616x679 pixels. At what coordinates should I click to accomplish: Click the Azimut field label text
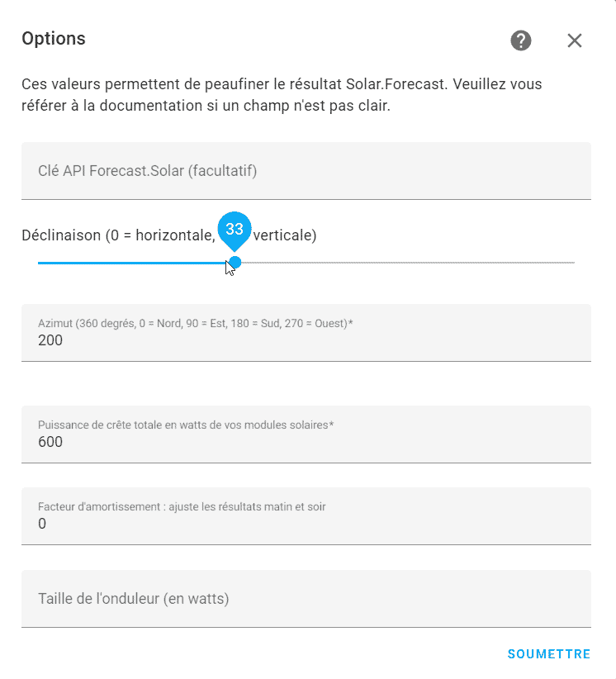pos(195,324)
